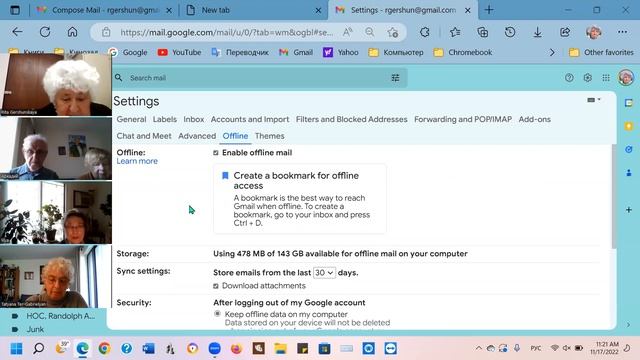
Task: Open the Google apps grid
Action: 606,78
